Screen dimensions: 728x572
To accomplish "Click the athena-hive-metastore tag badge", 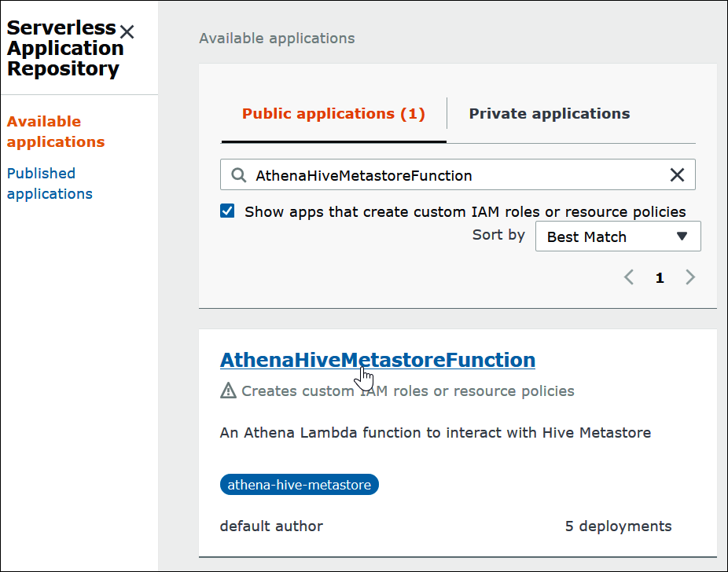I will pyautogui.click(x=299, y=484).
